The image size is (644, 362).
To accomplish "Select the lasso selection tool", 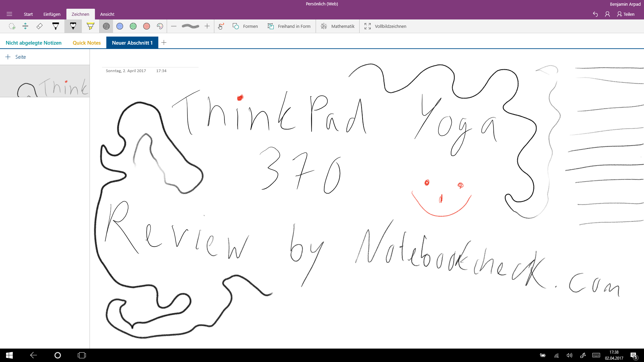I will [x=12, y=26].
